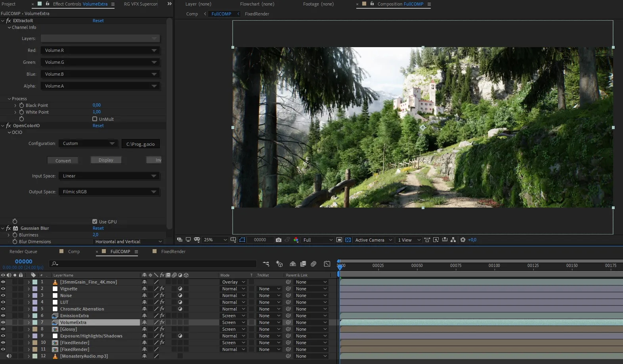The image size is (623, 364).
Task: Click the White Point stopwatch icon
Action: 21,112
